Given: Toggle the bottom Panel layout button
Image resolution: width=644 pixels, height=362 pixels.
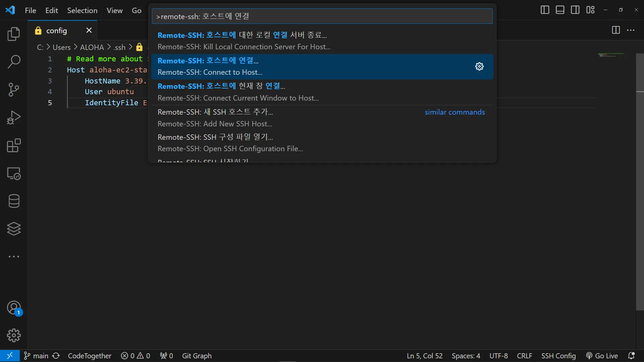Looking at the screenshot, I should coord(560,10).
